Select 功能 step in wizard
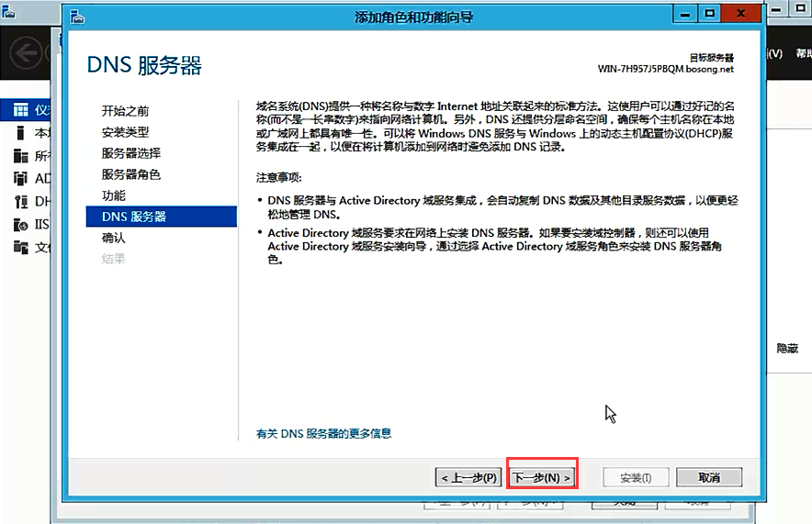The width and height of the screenshot is (812, 524). (x=113, y=195)
